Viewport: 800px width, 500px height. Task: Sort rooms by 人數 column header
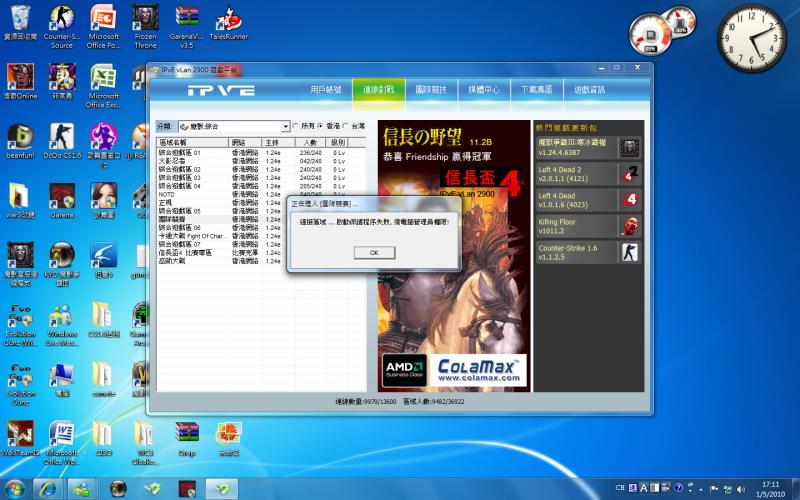click(308, 142)
